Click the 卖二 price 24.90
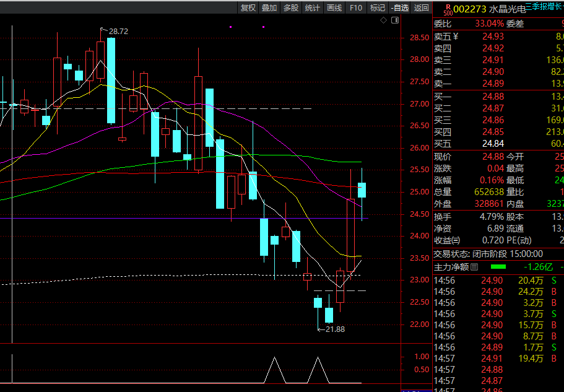The height and width of the screenshot is (392, 564). point(493,72)
